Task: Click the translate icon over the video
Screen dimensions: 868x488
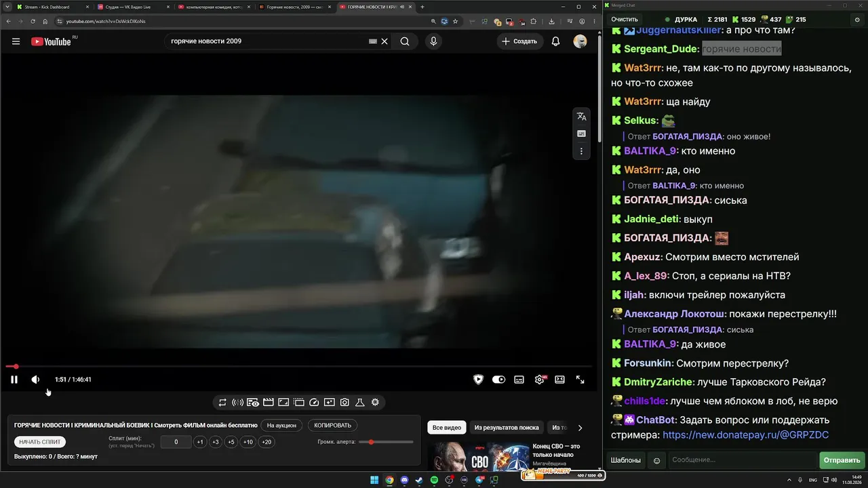Action: tap(581, 117)
